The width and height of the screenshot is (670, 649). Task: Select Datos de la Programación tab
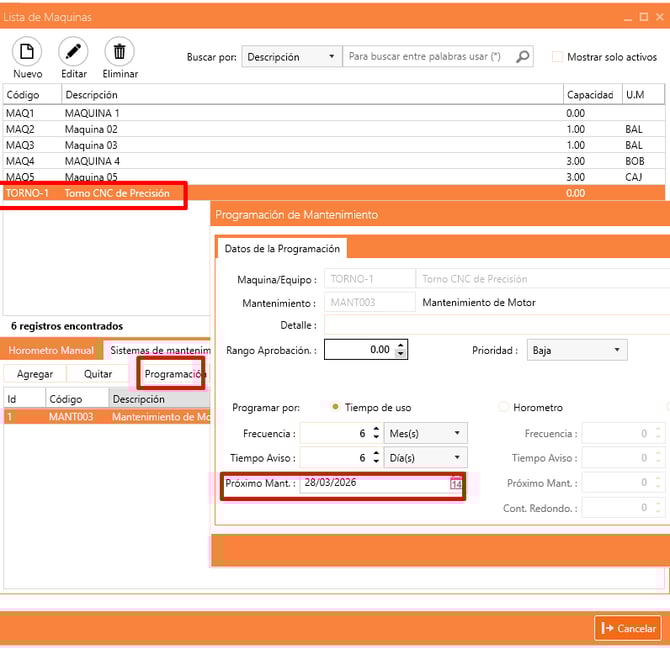coord(281,249)
